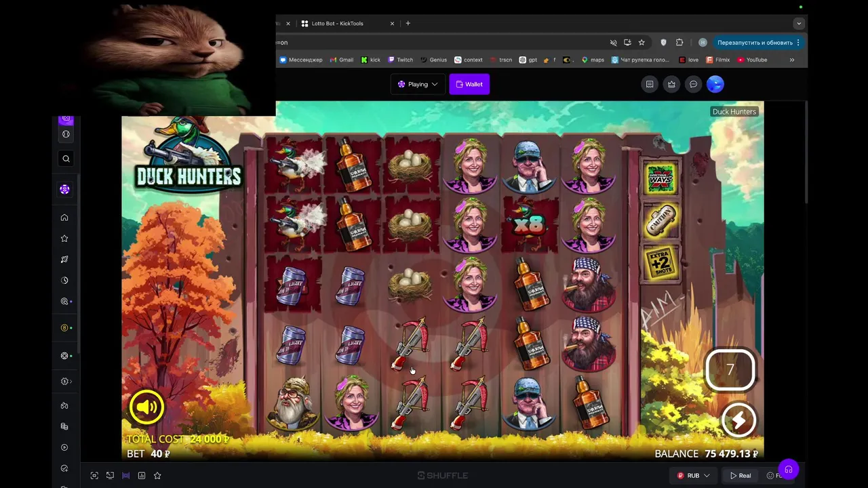
Task: Go to home via sidebar house icon
Action: pyautogui.click(x=64, y=218)
